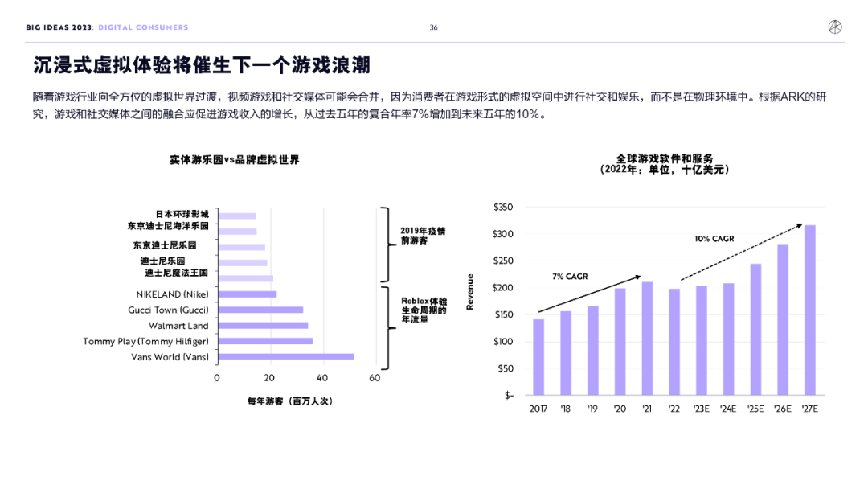Click the '21 revenue bar
The height and width of the screenshot is (489, 868).
(x=647, y=339)
